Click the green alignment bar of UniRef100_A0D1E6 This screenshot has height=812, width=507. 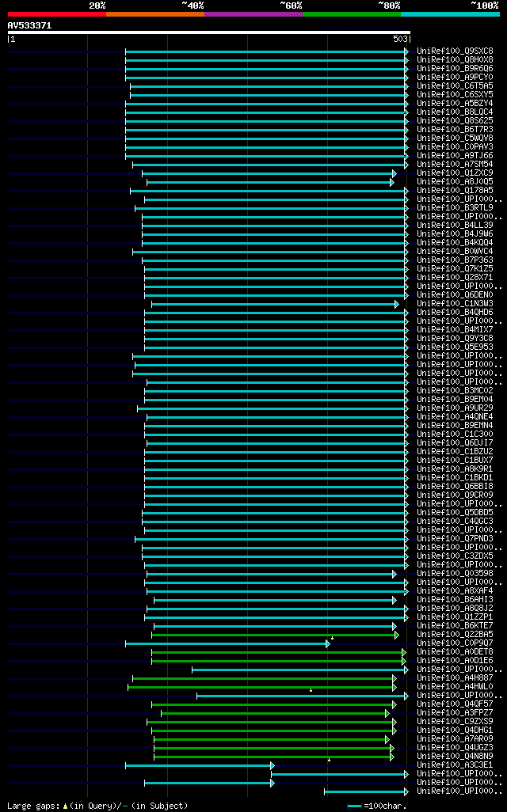279,662
